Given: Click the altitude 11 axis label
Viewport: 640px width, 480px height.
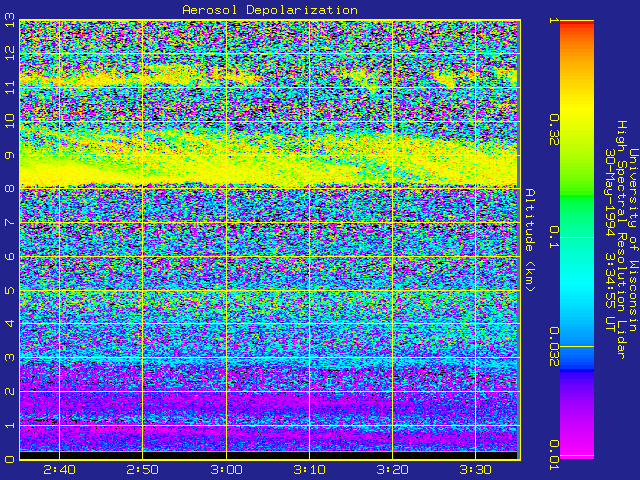Looking at the screenshot, I should click(x=10, y=87).
